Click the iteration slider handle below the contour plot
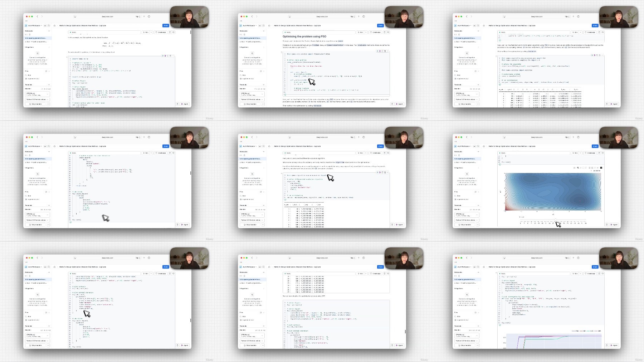This screenshot has height=362, width=644. click(x=555, y=219)
